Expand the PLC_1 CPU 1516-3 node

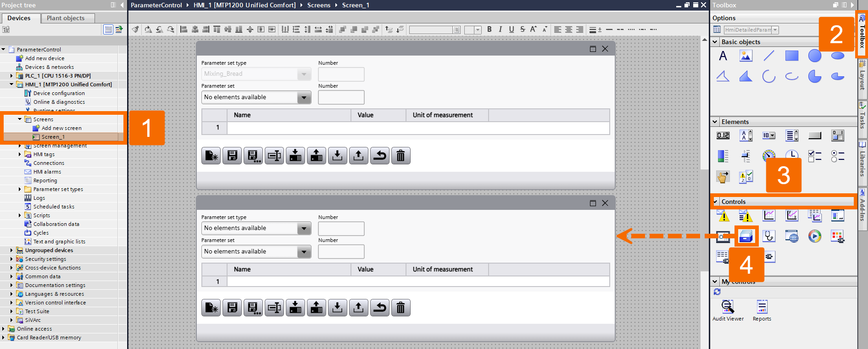(x=11, y=76)
